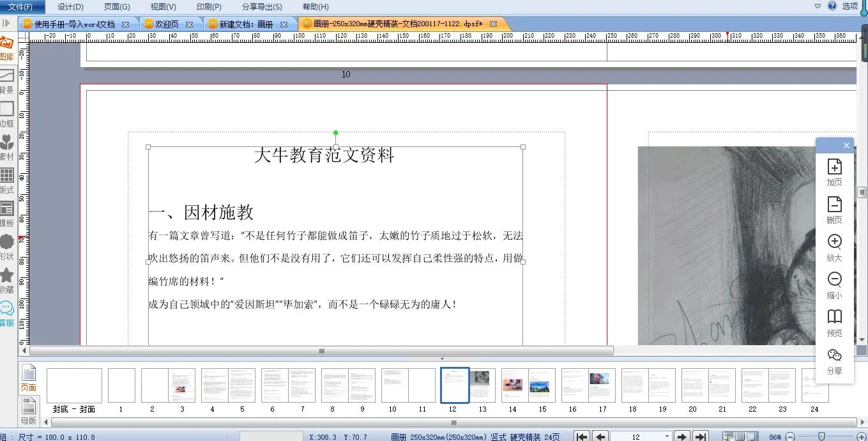Viewport: 868px width, 441px height.
Task: Expand the page number dropdown showing 12
Action: coord(667,437)
